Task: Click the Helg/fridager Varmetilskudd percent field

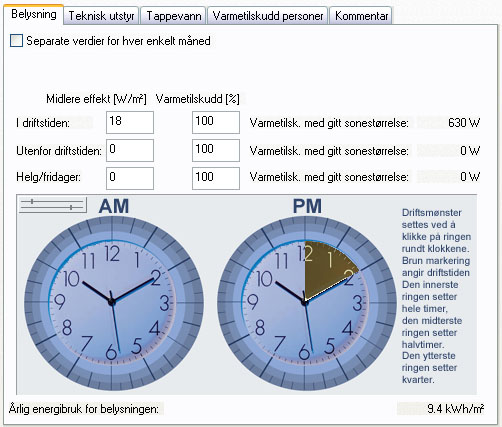Action: pyautogui.click(x=216, y=178)
